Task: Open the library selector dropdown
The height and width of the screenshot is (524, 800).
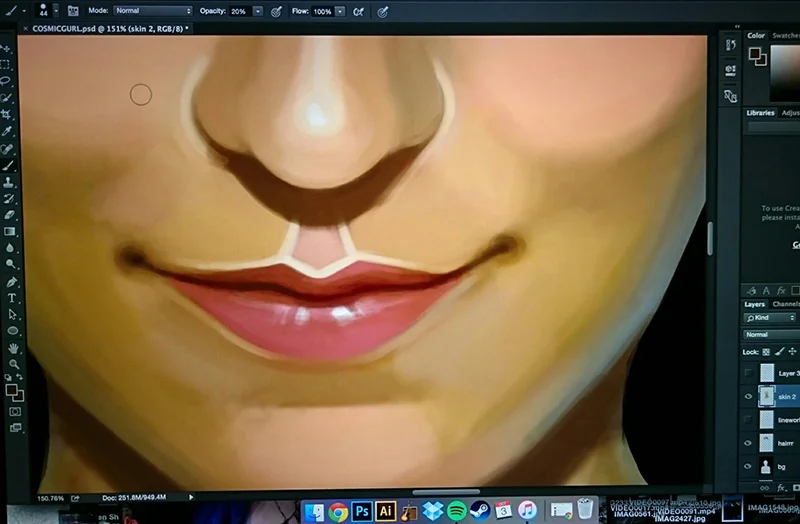Action: click(x=773, y=128)
